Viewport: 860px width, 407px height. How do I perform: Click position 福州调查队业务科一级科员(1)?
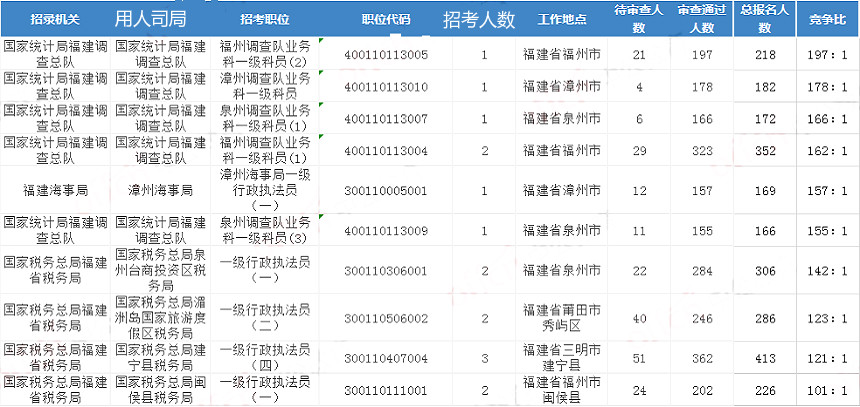[x=264, y=149]
